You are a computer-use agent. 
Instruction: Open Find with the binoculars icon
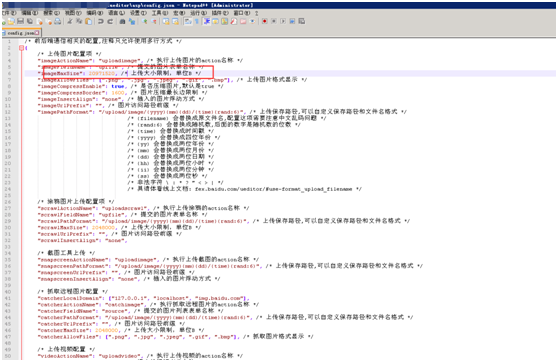click(x=122, y=21)
